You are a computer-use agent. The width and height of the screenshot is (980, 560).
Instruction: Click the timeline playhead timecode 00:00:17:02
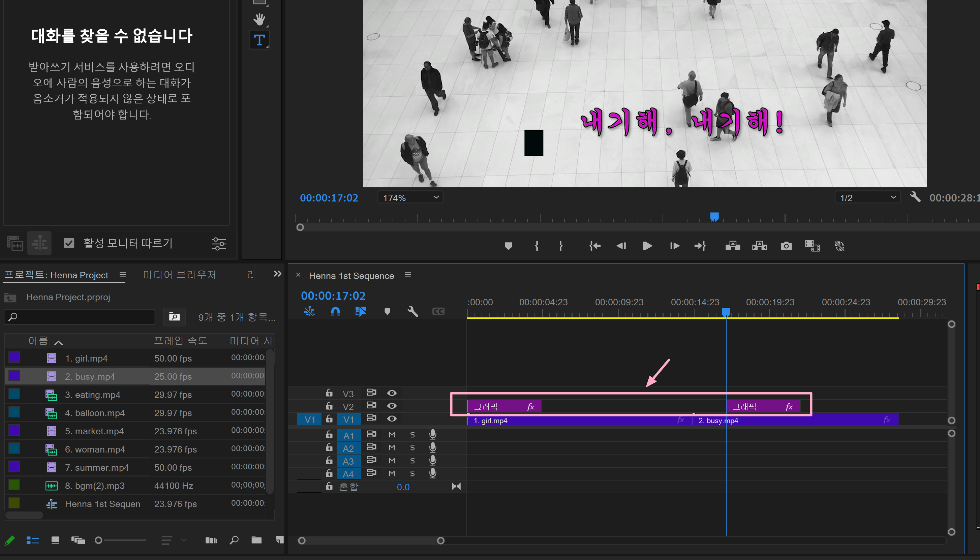click(333, 295)
